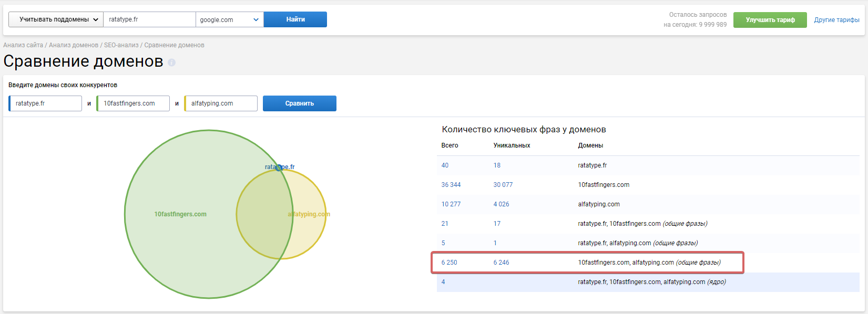Click the 6 250 common phrases link

449,263
